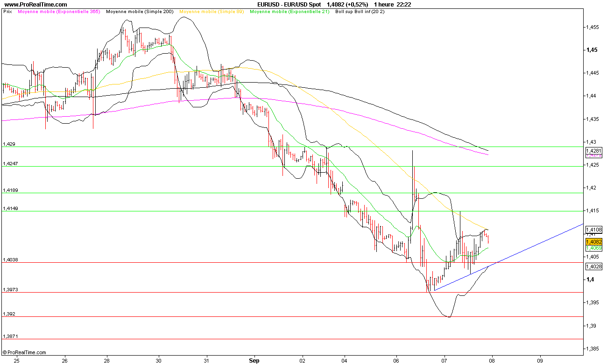Screen dimensions: 607x364
Task: Select the 30 date label on time axis
Action: click(x=159, y=360)
